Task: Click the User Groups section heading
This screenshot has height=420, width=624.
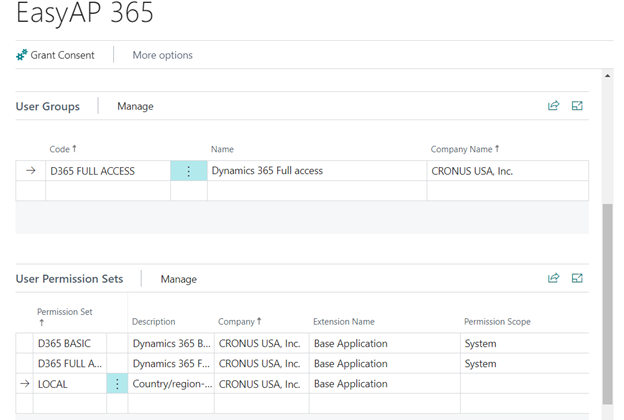Action: coord(48,106)
